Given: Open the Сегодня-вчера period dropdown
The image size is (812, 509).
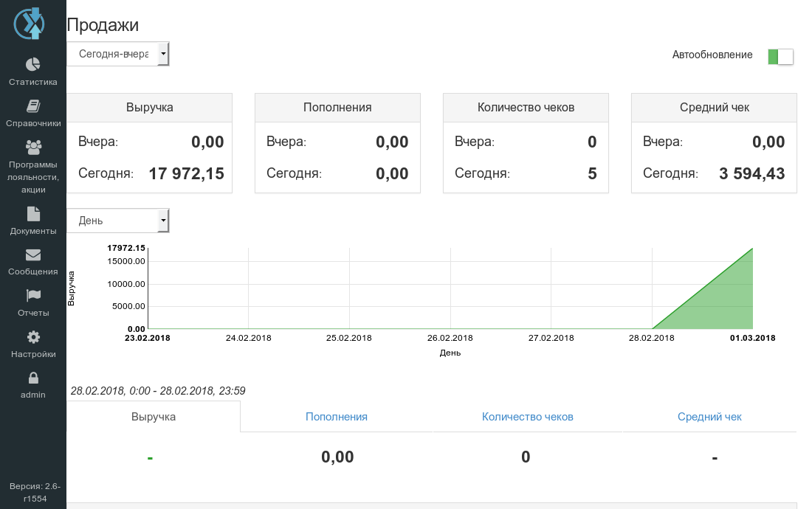Looking at the screenshot, I should (x=118, y=54).
